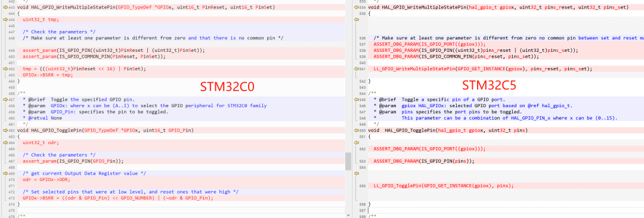Click 'GPIOx->BSRR = ((odr & GPIO_Pin)' line
Image resolution: width=644 pixels, height=218 pixels.
coord(118,198)
